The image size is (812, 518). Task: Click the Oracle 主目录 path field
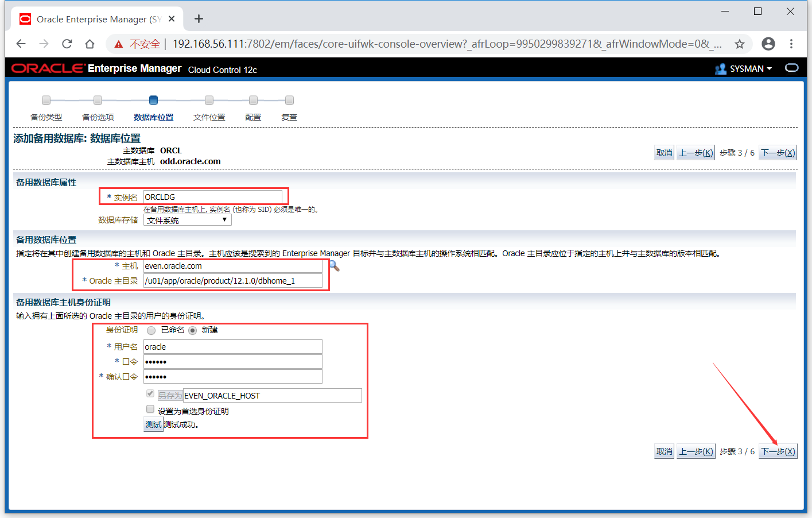pyautogui.click(x=233, y=281)
